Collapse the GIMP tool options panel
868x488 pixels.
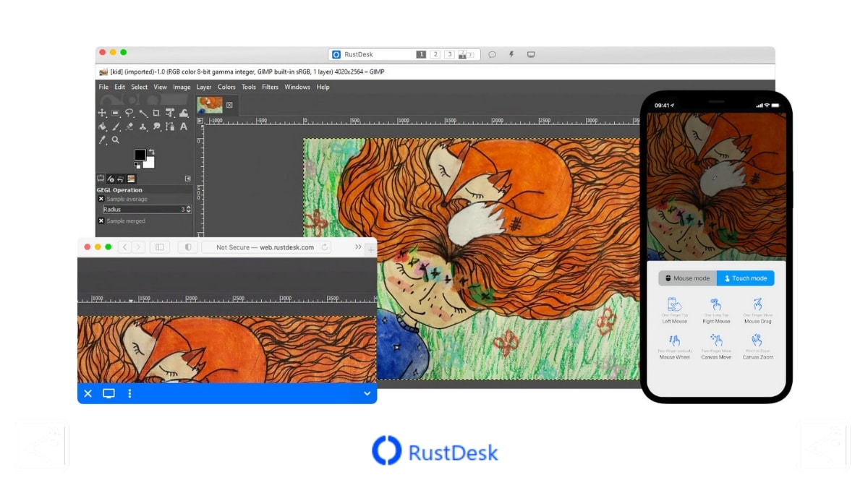[x=188, y=179]
